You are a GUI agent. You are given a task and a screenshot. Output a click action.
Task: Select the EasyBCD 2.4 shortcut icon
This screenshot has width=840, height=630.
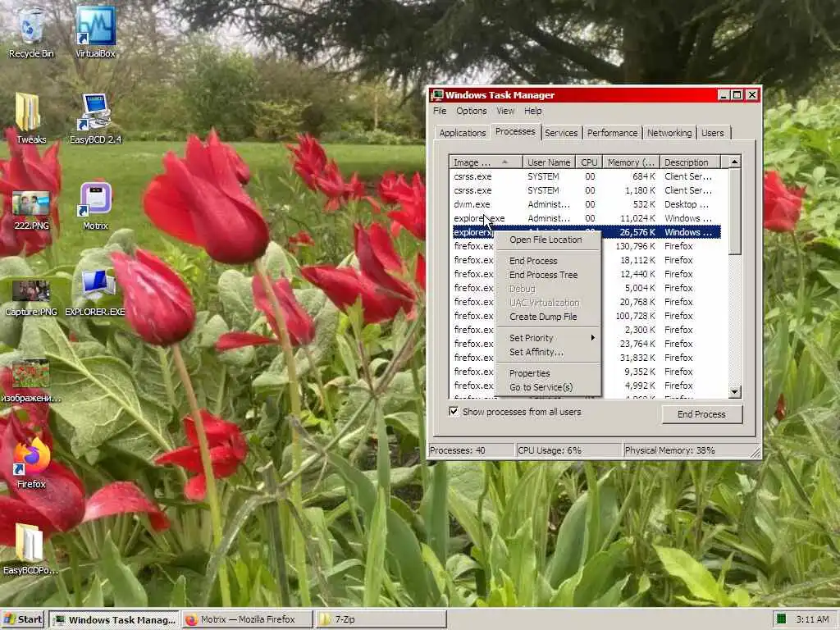[95, 118]
